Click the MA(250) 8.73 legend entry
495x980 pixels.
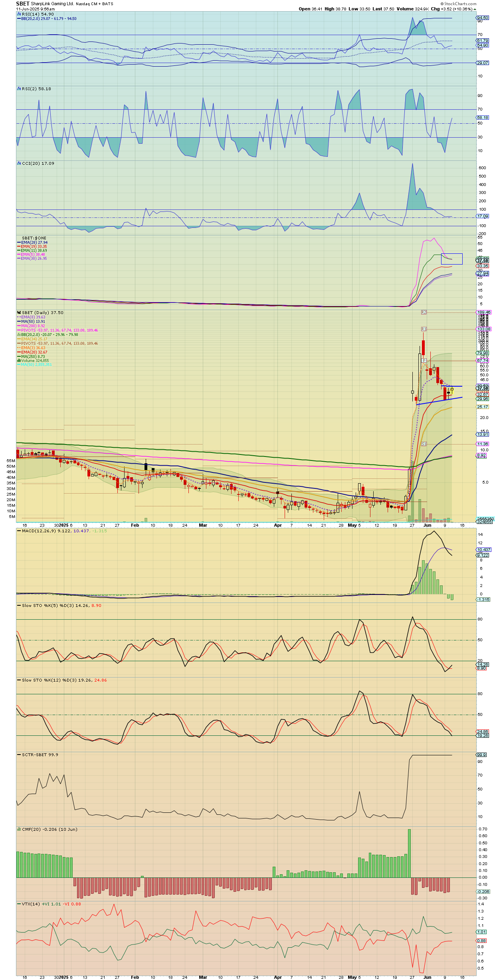31,357
